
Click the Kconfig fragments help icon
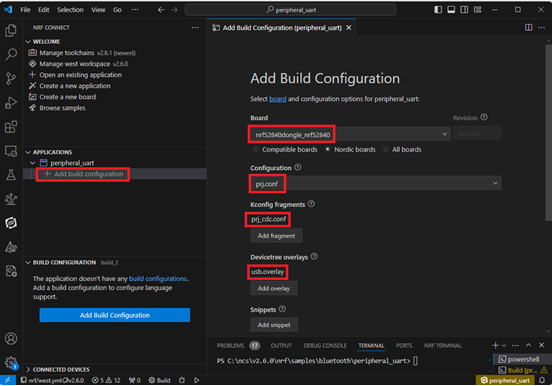click(x=311, y=204)
